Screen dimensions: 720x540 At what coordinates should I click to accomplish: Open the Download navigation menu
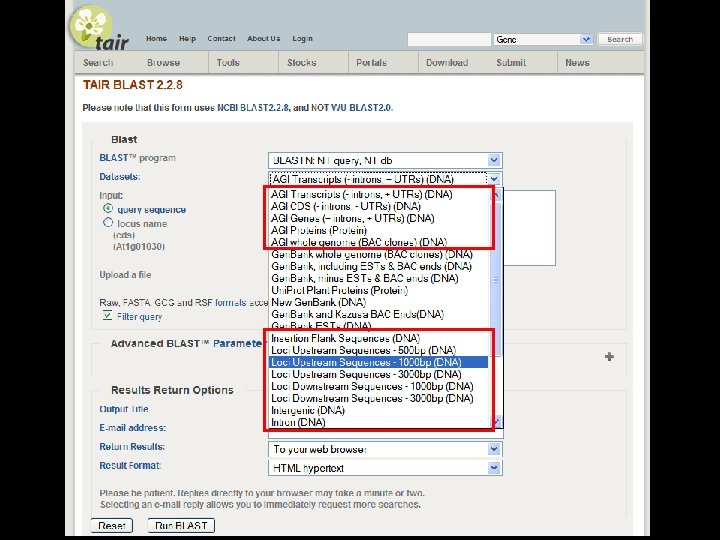pyautogui.click(x=447, y=62)
